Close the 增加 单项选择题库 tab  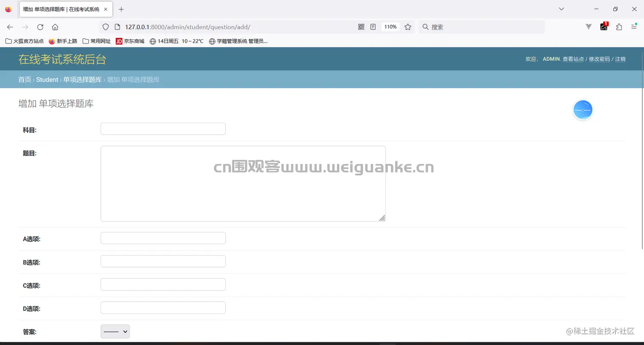pyautogui.click(x=106, y=9)
